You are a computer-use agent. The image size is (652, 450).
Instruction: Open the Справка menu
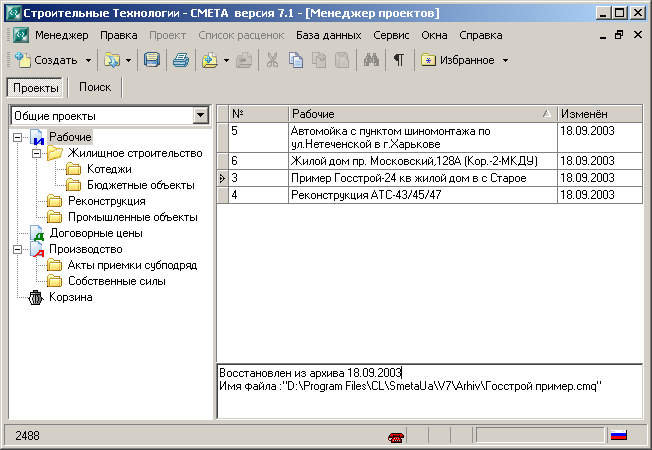[x=481, y=35]
